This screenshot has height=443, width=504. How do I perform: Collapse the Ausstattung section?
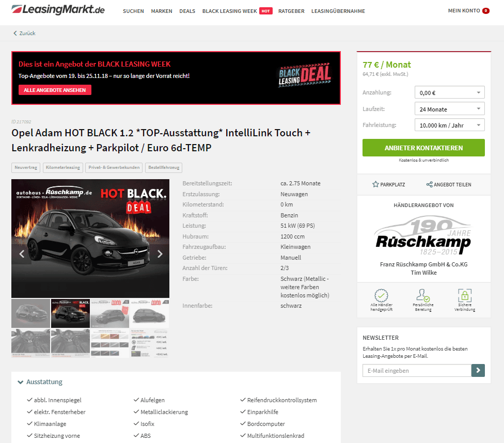coord(40,382)
